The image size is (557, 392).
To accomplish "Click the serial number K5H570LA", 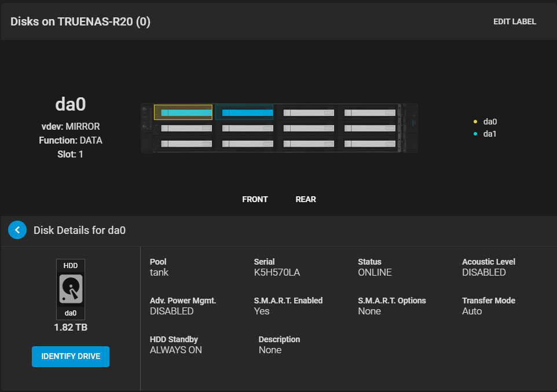I will 277,272.
